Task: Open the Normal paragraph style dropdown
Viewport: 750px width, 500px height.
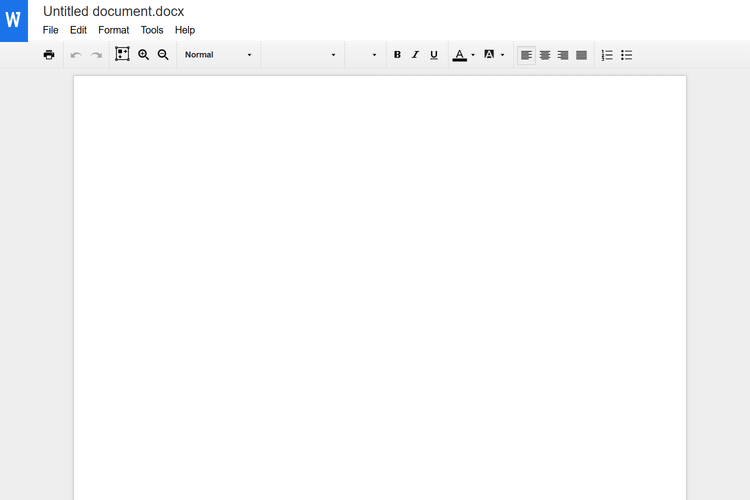Action: tap(218, 55)
